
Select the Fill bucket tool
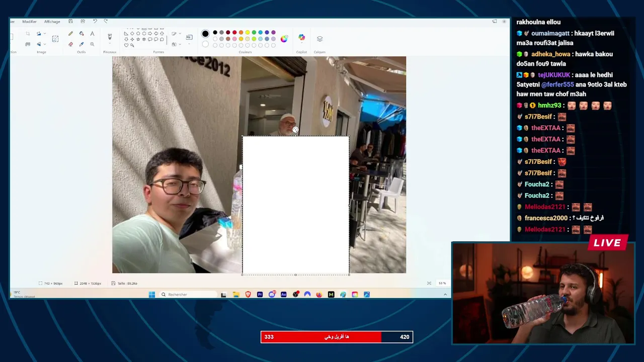(82, 33)
